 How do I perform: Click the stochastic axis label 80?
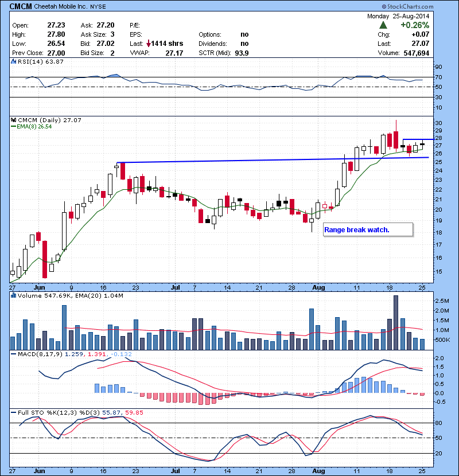[x=439, y=423]
